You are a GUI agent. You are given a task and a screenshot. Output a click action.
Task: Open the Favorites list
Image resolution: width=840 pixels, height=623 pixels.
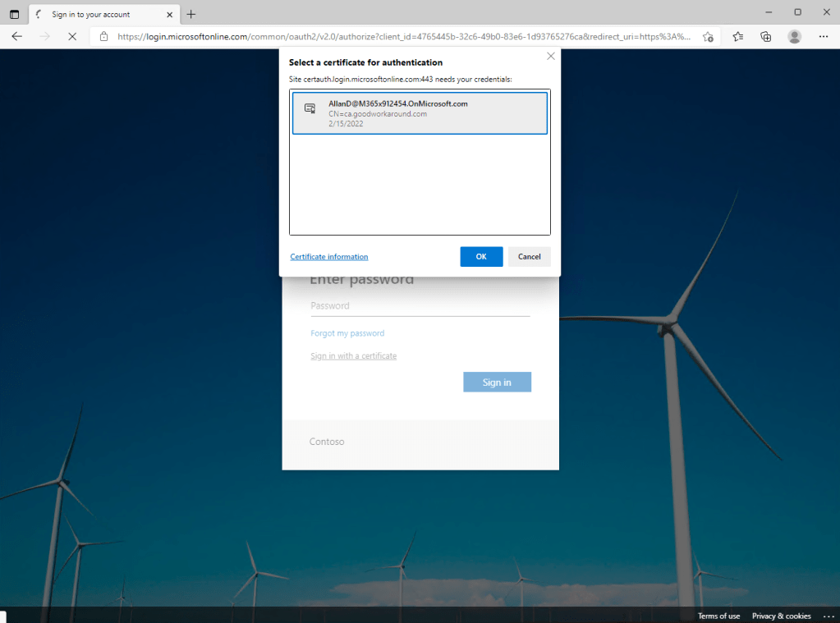[737, 36]
